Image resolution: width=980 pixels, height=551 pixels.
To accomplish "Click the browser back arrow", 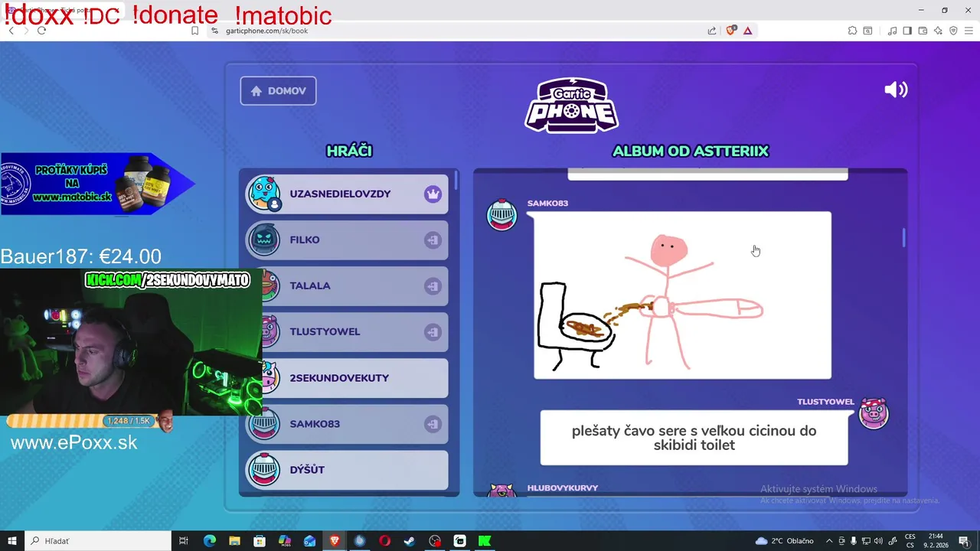I will point(11,31).
